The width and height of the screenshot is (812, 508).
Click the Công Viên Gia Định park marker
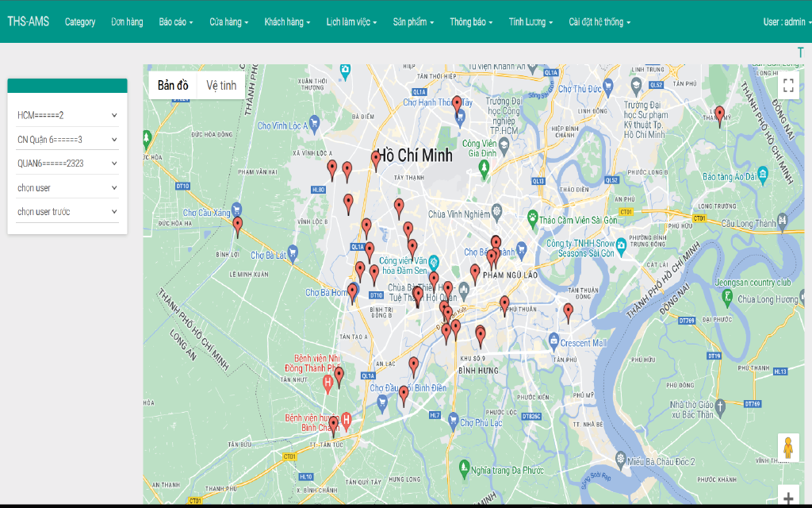[483, 166]
